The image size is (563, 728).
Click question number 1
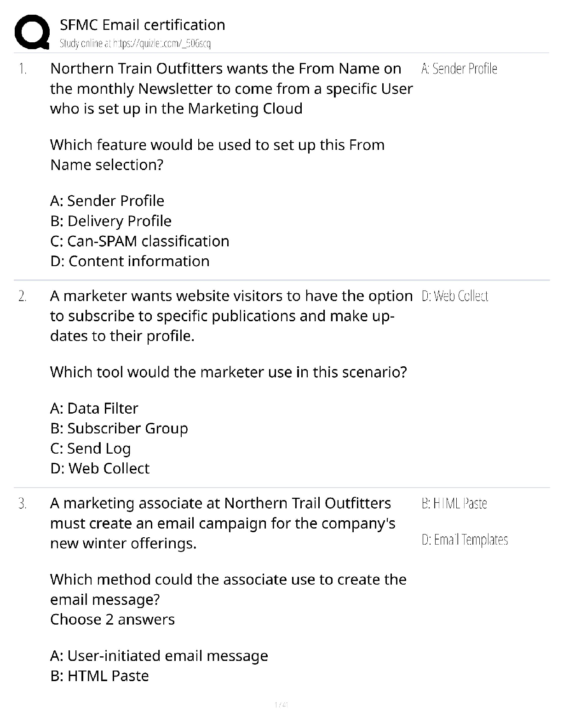(x=23, y=69)
